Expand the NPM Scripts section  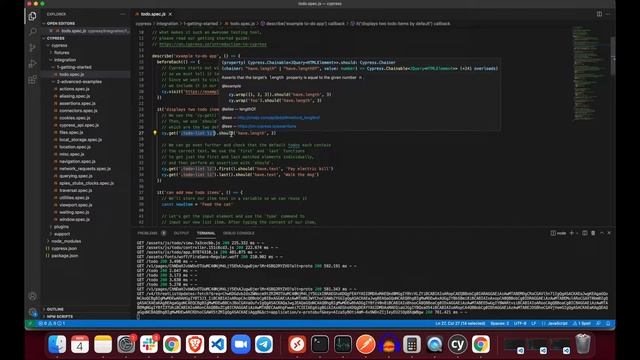click(87, 316)
